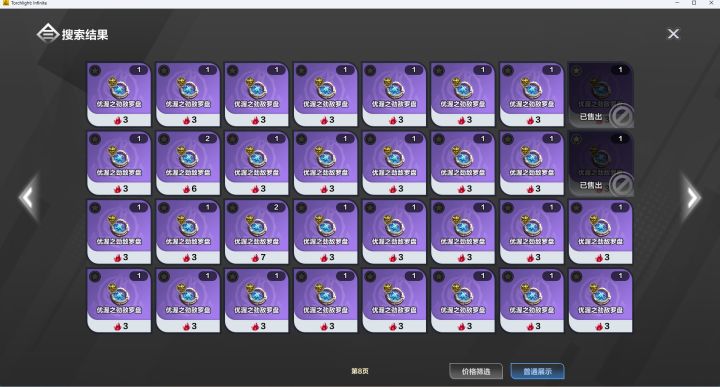Click the 搜索结果 heading logo icon
This screenshot has width=720, height=387.
tap(47, 34)
